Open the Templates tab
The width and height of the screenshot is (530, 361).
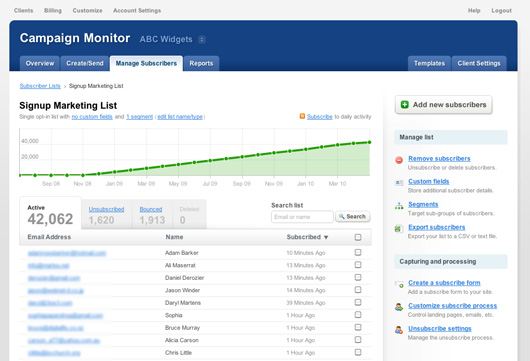tap(429, 64)
